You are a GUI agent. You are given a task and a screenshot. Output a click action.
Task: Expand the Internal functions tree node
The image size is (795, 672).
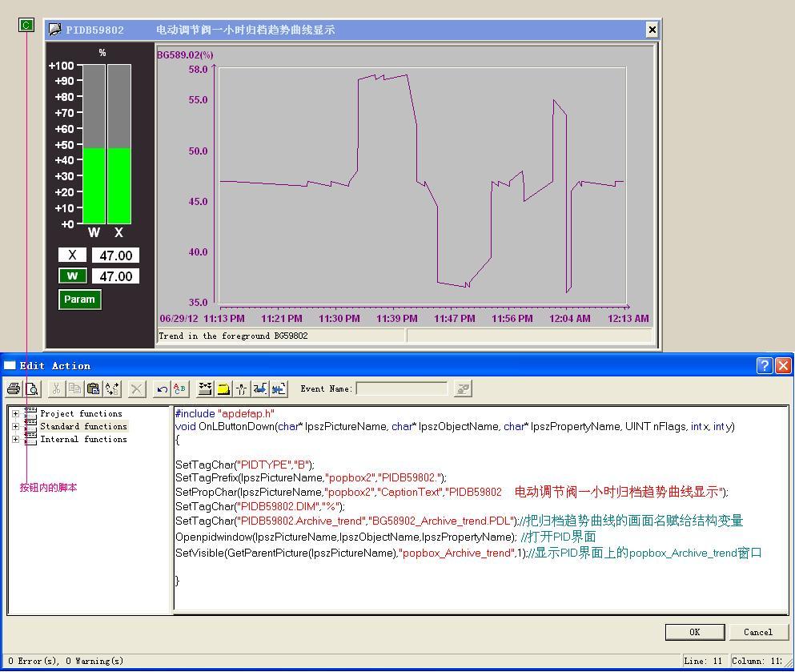tap(15, 440)
